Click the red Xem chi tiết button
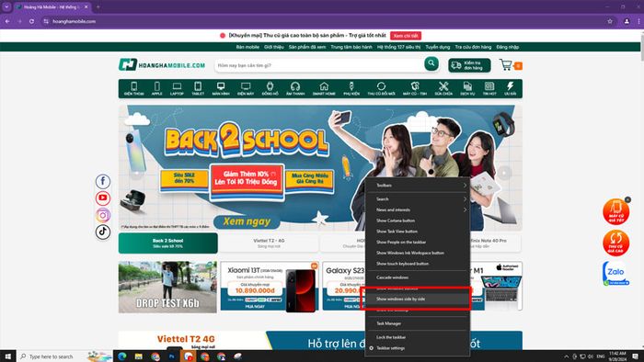The height and width of the screenshot is (362, 644). pos(406,36)
